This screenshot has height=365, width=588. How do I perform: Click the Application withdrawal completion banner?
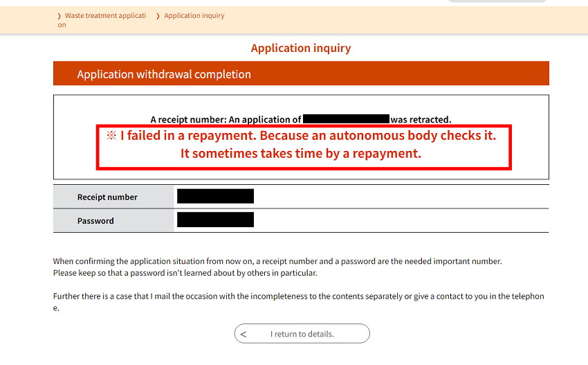(301, 73)
